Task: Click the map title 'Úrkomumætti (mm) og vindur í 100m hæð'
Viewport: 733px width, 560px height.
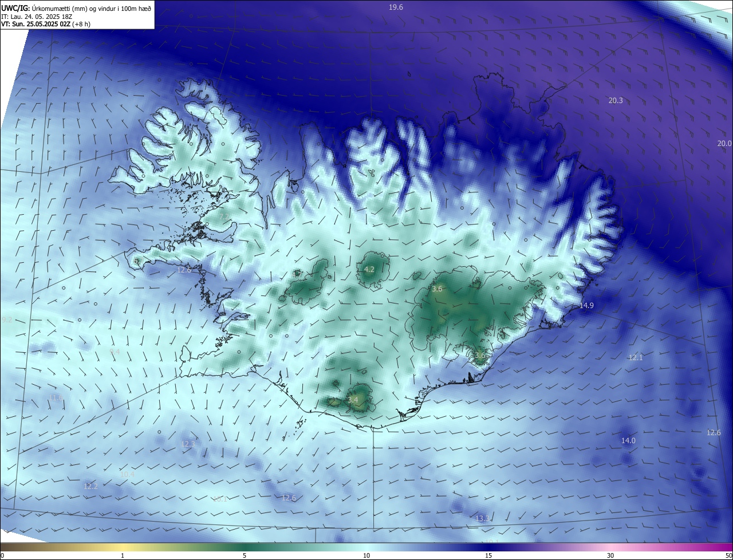Action: (90, 7)
